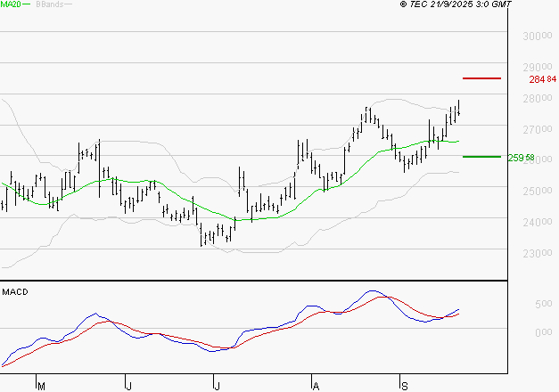Click the A month marker on time axis
Viewport: 559px width, 392px height.
[315, 386]
